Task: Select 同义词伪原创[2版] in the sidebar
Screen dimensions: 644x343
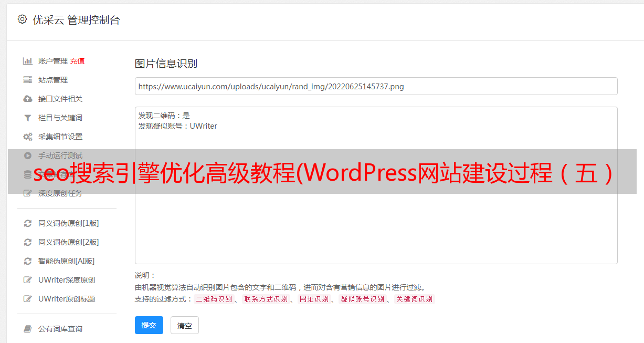Action: click(69, 242)
